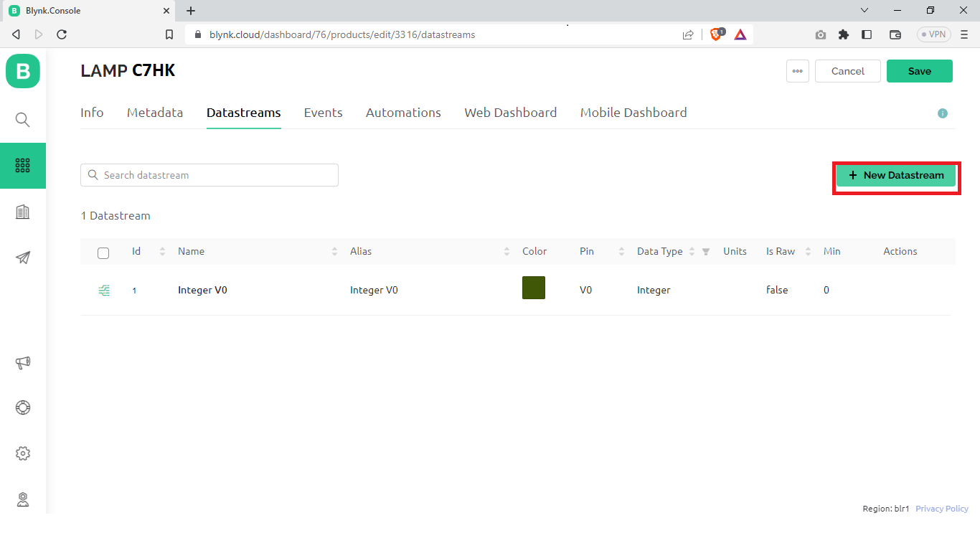Open the more options ellipsis button
Viewport: 980px width, 551px height.
[x=797, y=71]
